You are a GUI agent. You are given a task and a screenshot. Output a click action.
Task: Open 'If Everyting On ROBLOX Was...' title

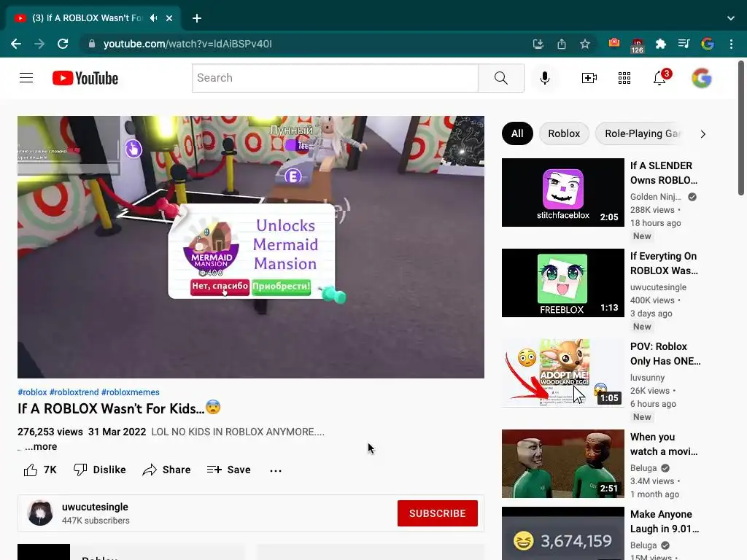(664, 263)
